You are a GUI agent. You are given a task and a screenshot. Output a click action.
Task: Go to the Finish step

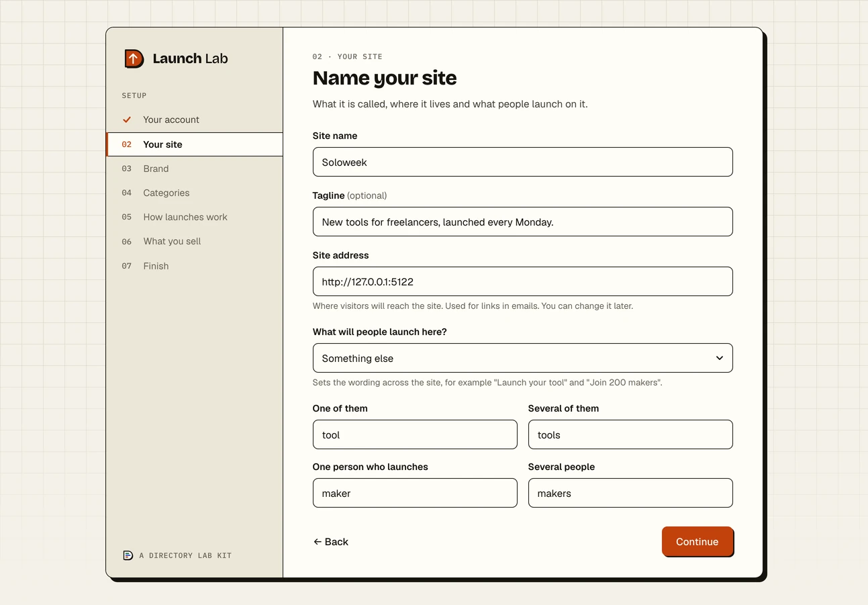pos(195,266)
